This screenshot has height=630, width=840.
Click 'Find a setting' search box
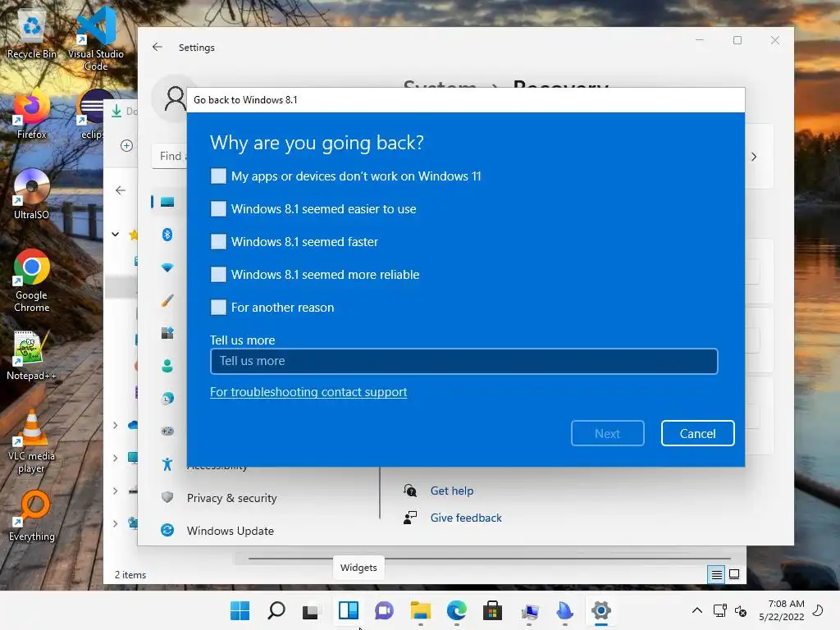170,156
